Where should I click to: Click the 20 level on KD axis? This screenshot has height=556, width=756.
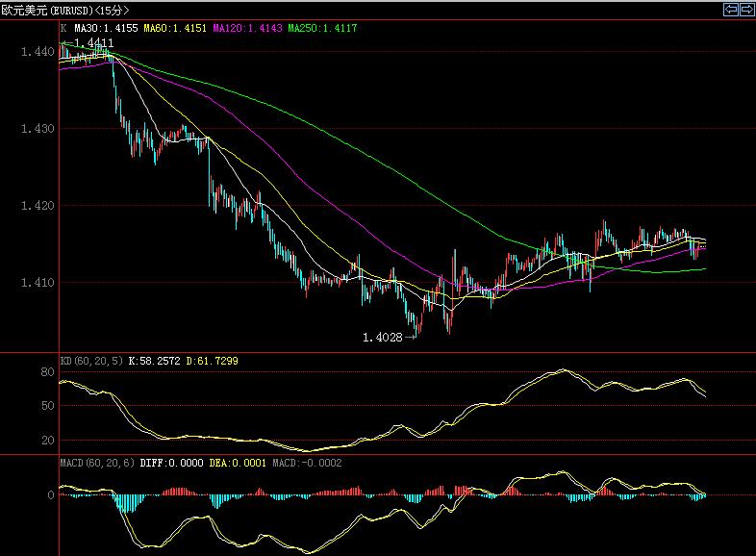(x=47, y=440)
